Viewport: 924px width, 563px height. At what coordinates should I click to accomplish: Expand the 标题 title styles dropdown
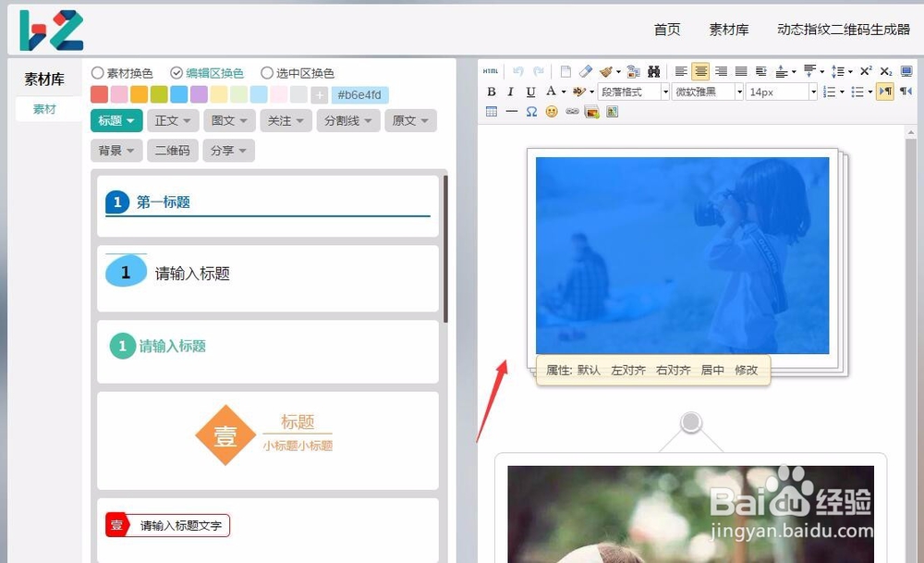click(115, 120)
